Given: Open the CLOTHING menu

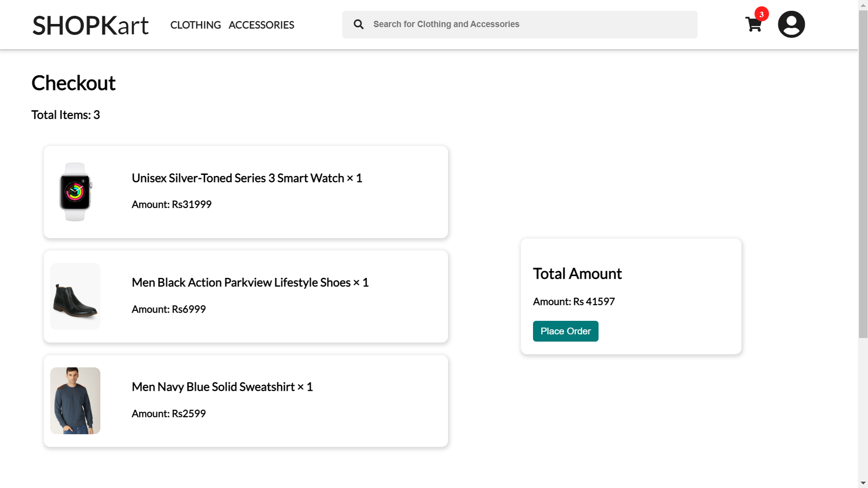Looking at the screenshot, I should tap(195, 25).
